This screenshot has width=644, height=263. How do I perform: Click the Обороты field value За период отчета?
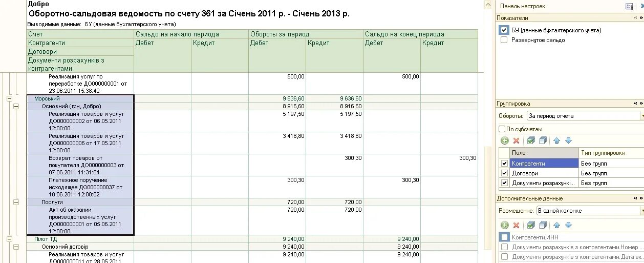tap(583, 116)
